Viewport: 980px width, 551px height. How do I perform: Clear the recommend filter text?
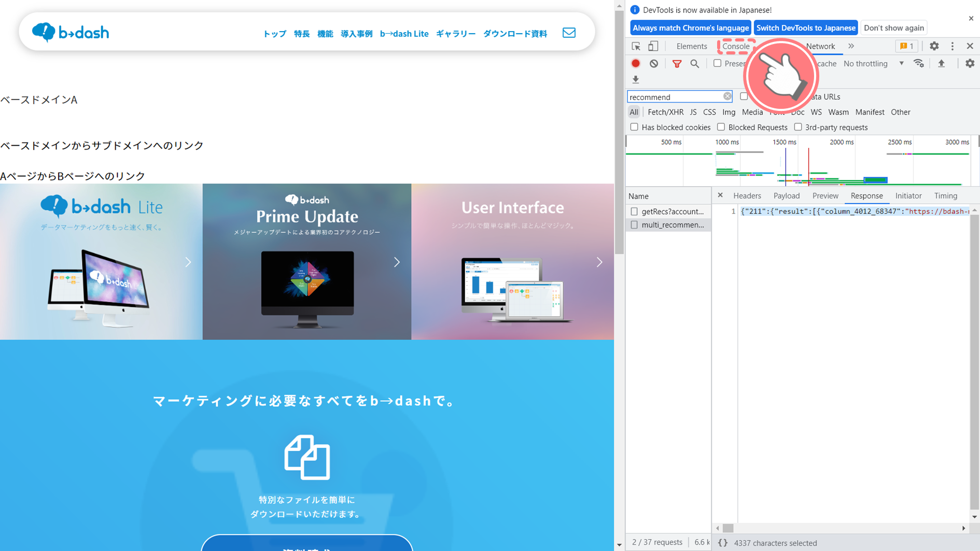(727, 96)
